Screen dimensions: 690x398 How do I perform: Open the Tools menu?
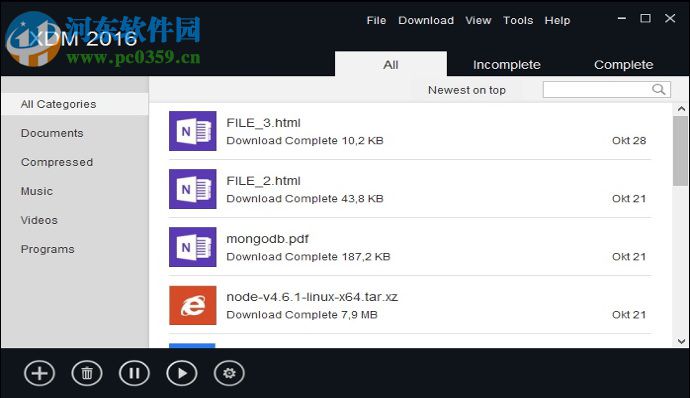[518, 20]
